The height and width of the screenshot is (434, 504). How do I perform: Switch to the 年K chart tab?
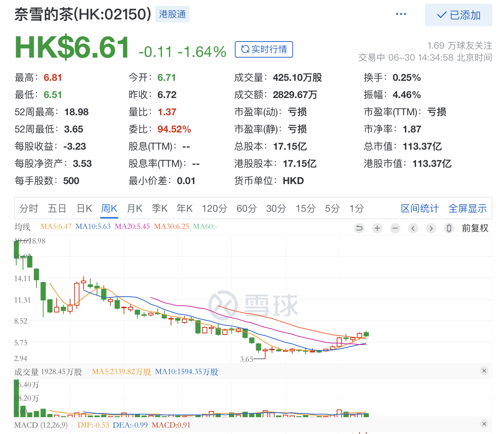(x=185, y=208)
